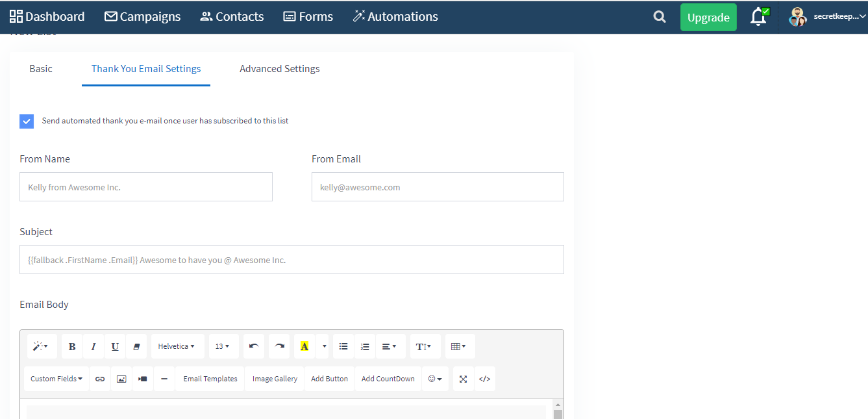The image size is (868, 419).
Task: Open the insert table dropdown
Action: [x=460, y=346]
